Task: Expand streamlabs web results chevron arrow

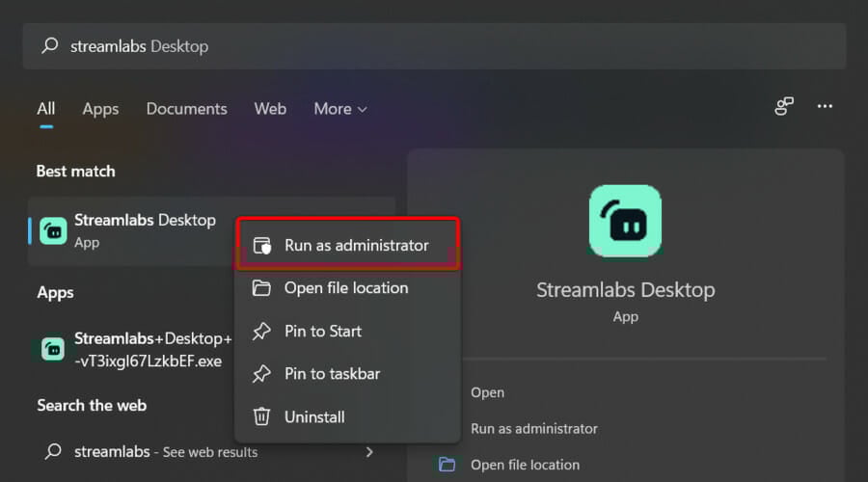Action: click(x=369, y=452)
